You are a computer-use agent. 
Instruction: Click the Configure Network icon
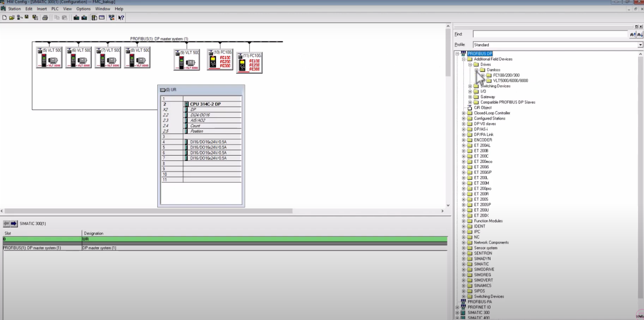tap(112, 18)
